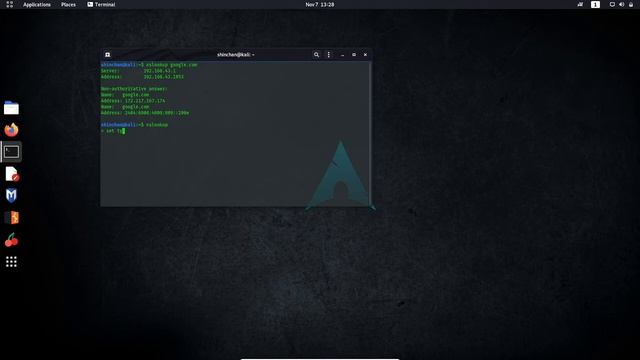Launch Firefox from the dock
Viewport: 640px width, 360px height.
pos(11,130)
